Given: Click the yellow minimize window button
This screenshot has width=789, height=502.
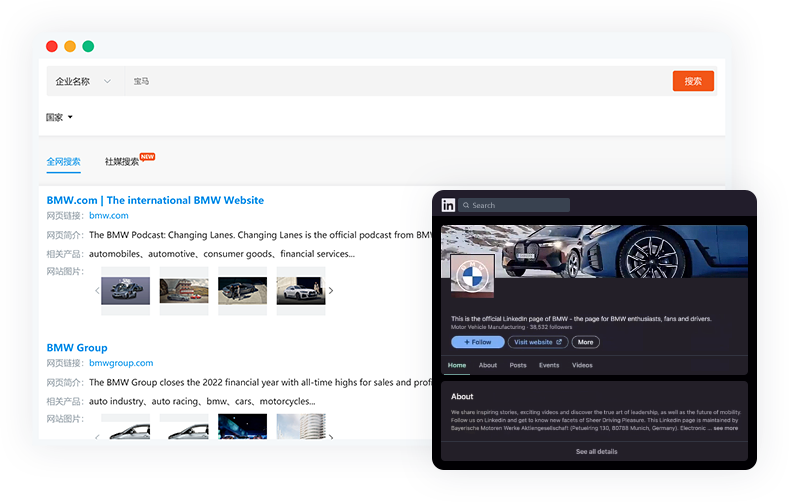Looking at the screenshot, I should (70, 46).
